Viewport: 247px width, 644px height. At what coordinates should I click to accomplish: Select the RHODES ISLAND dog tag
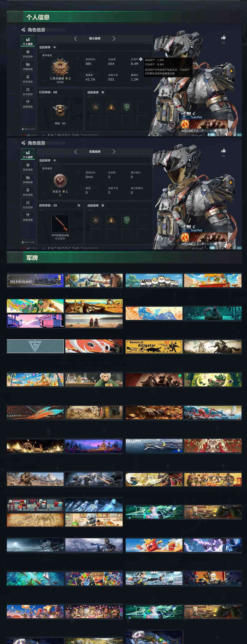tap(35, 281)
